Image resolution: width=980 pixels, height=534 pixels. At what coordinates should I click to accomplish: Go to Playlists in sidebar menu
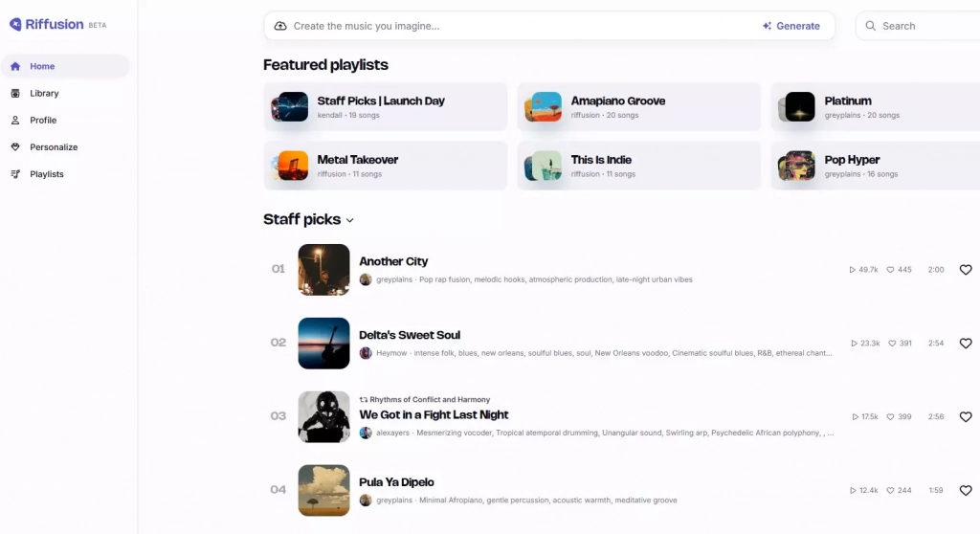[46, 174]
